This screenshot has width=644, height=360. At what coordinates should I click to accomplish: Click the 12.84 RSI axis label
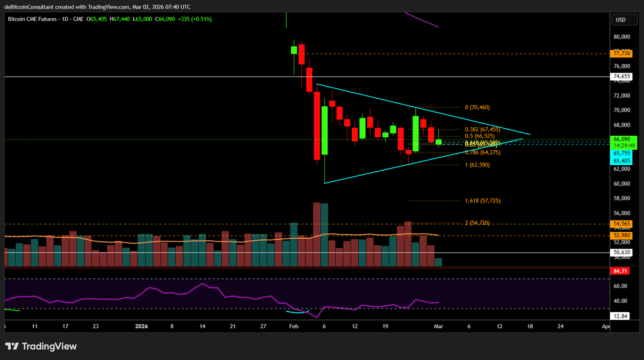point(620,316)
